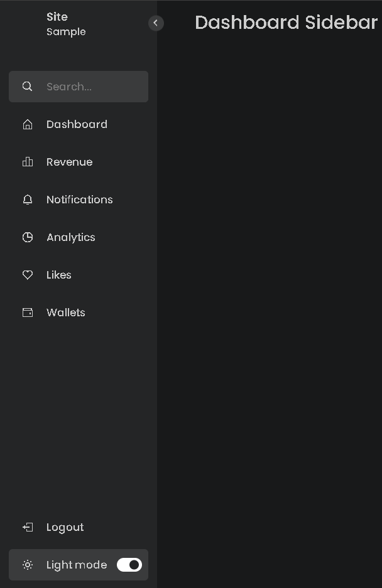The height and width of the screenshot is (588, 382).
Task: Collapse the sidebar with the chevron button
Action: coord(155,23)
